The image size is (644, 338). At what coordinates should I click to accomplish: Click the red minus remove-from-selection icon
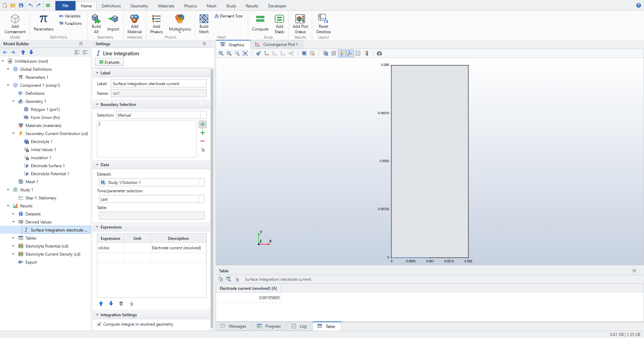click(203, 141)
